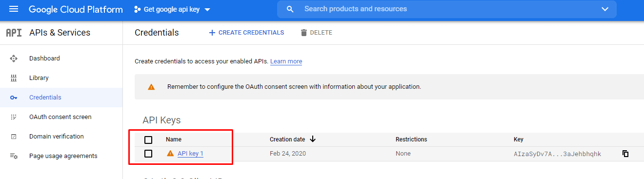Open the hamburger navigation menu
The height and width of the screenshot is (179, 644).
[x=14, y=9]
